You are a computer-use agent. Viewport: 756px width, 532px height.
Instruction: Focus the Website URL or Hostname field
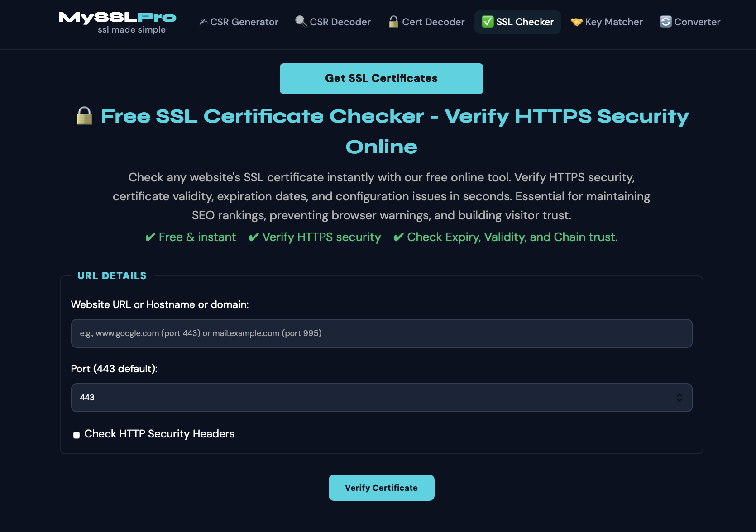382,333
